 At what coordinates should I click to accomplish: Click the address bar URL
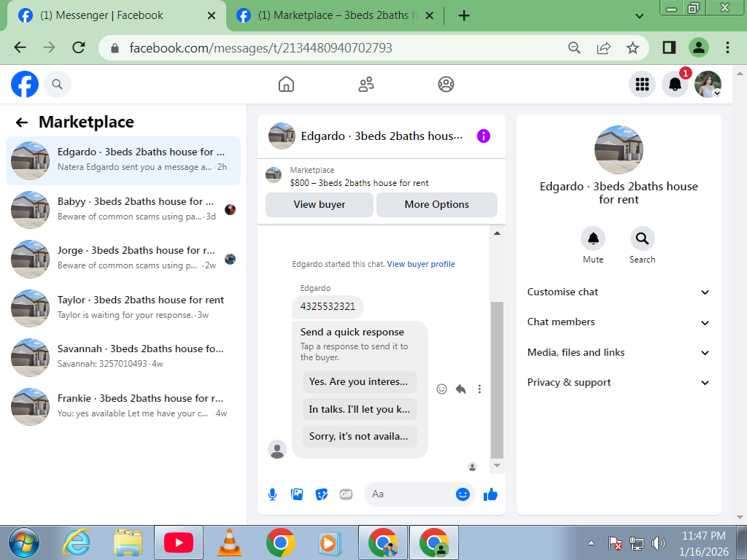tap(260, 48)
